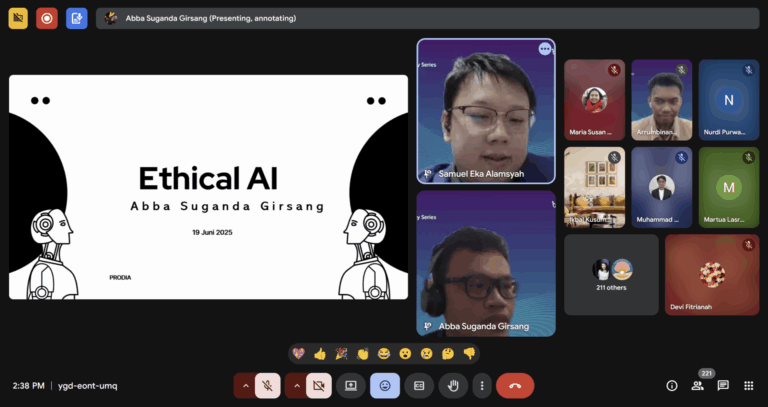Click the red recording indicator icon
Viewport: 768px width, 407px height.
click(47, 19)
